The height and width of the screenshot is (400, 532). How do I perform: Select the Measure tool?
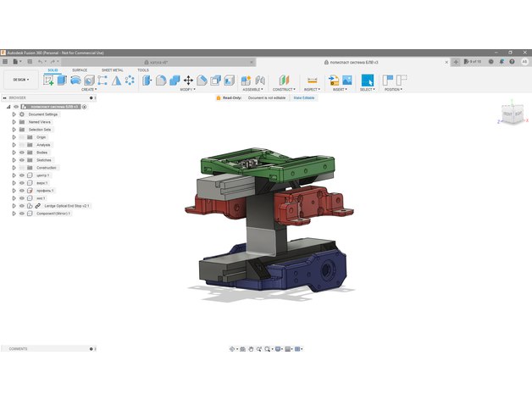[x=312, y=81]
